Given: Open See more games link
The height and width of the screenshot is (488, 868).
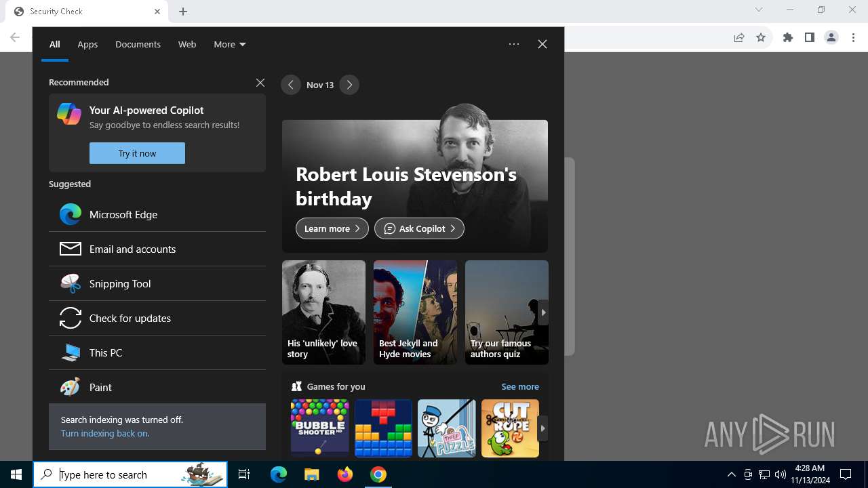Looking at the screenshot, I should click(520, 386).
